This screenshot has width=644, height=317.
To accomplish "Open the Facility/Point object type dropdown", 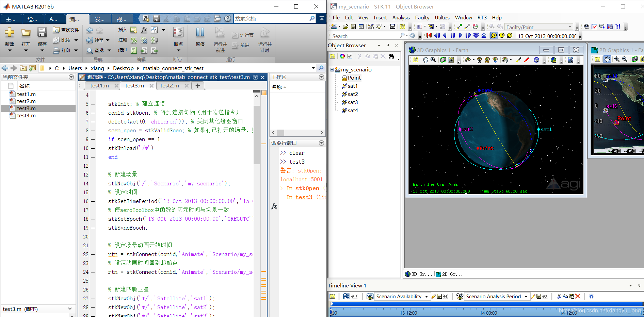I will tap(570, 27).
